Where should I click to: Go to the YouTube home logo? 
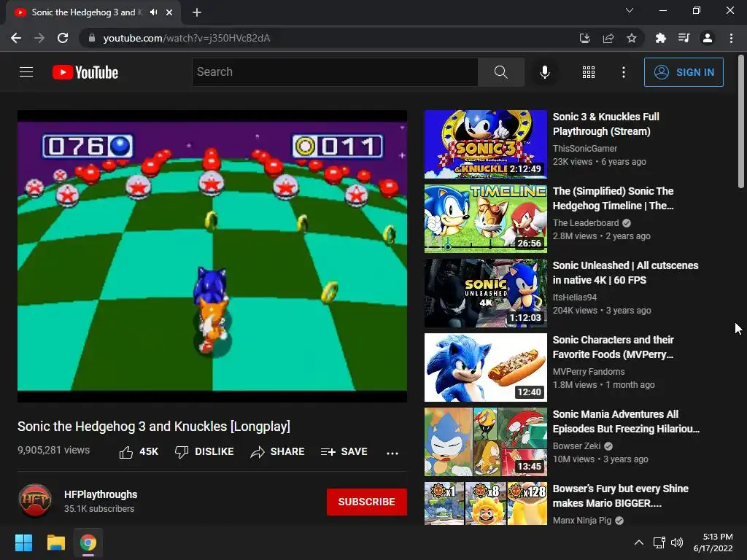pos(85,72)
